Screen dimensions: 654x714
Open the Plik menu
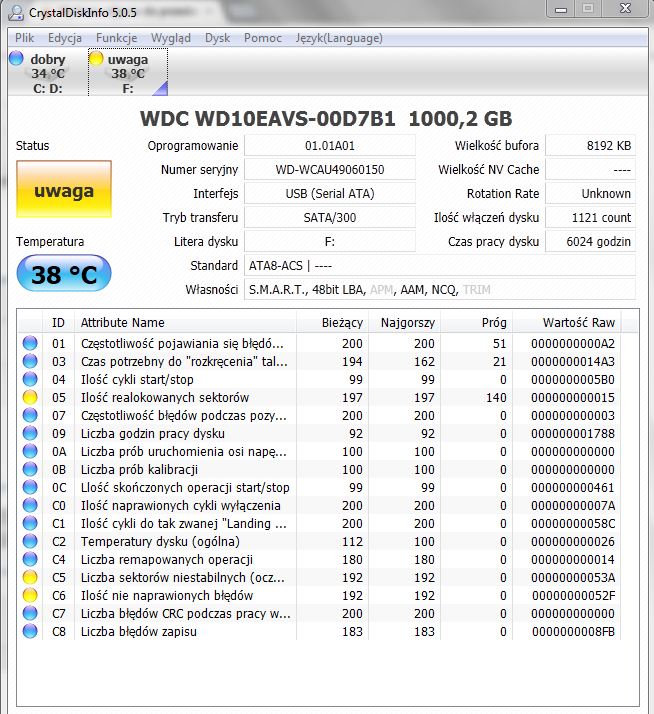pyautogui.click(x=24, y=38)
